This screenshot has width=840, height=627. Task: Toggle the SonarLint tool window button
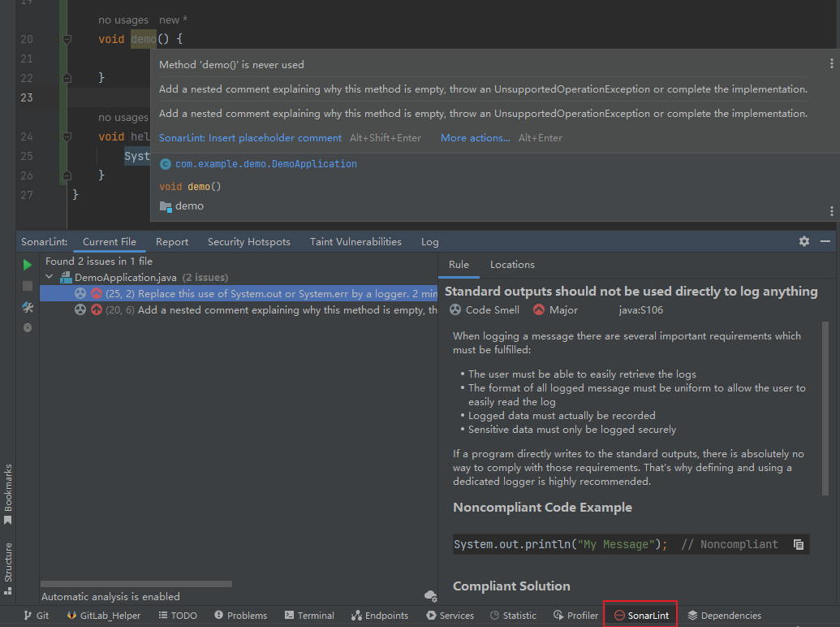[x=641, y=615]
